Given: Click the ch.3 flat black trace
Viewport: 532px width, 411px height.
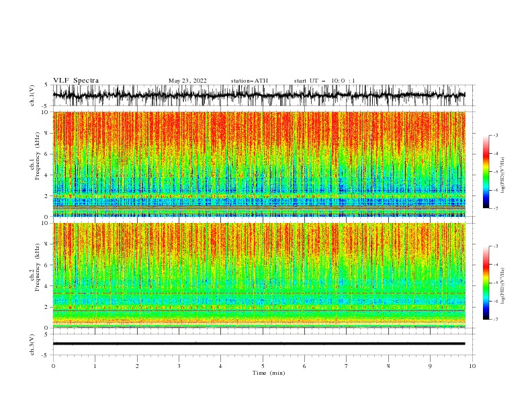Looking at the screenshot, I should point(259,344).
